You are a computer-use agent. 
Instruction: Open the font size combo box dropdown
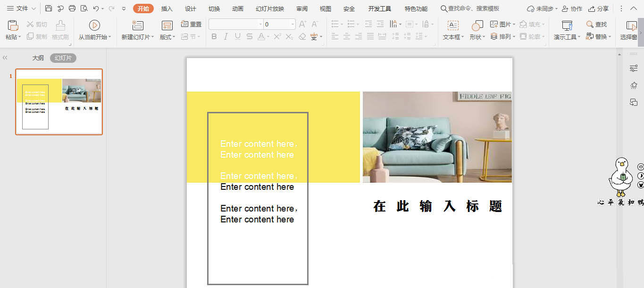click(x=293, y=24)
